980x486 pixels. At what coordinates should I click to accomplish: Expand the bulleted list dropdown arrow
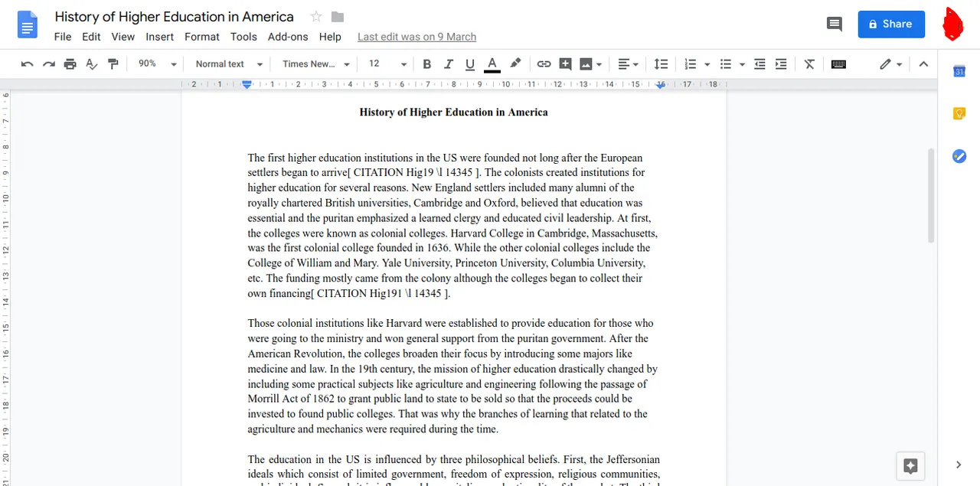point(742,64)
